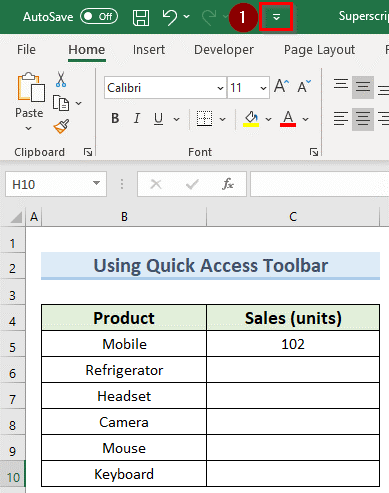The image size is (389, 493).
Task: Open the undo history dropdown arrow
Action: click(187, 16)
